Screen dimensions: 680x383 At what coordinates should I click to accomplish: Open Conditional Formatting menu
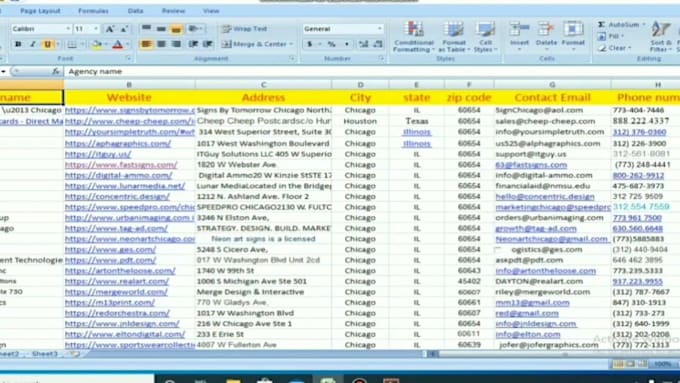pyautogui.click(x=413, y=37)
